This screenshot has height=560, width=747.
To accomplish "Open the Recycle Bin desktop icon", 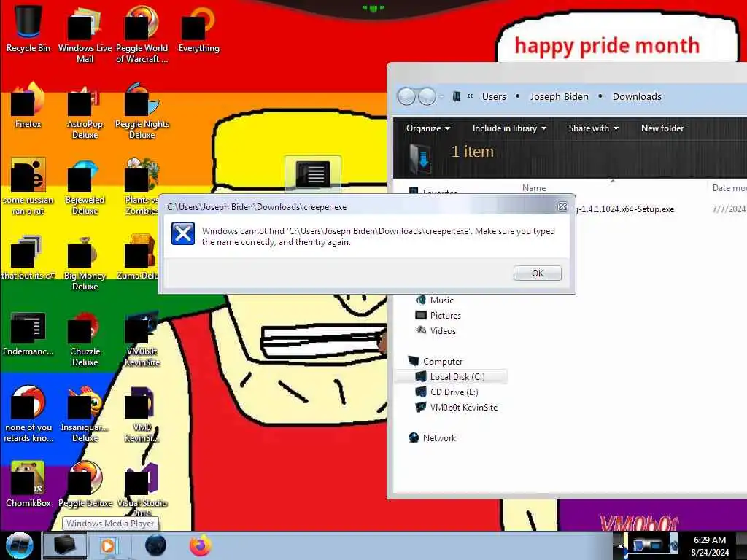I will pos(28,28).
